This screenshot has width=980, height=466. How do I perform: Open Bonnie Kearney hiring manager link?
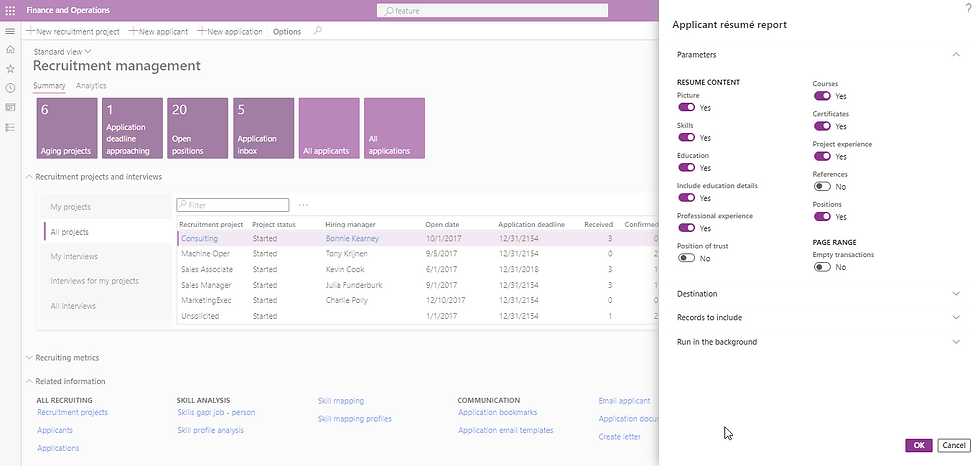352,238
